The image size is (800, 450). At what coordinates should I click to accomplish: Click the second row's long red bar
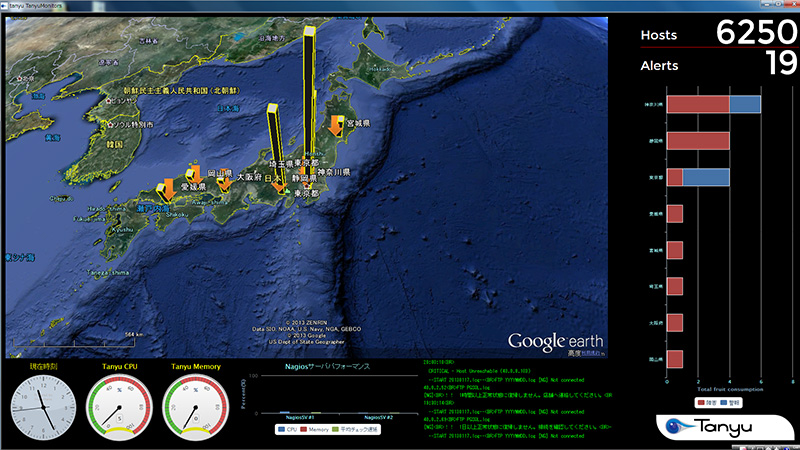point(698,141)
